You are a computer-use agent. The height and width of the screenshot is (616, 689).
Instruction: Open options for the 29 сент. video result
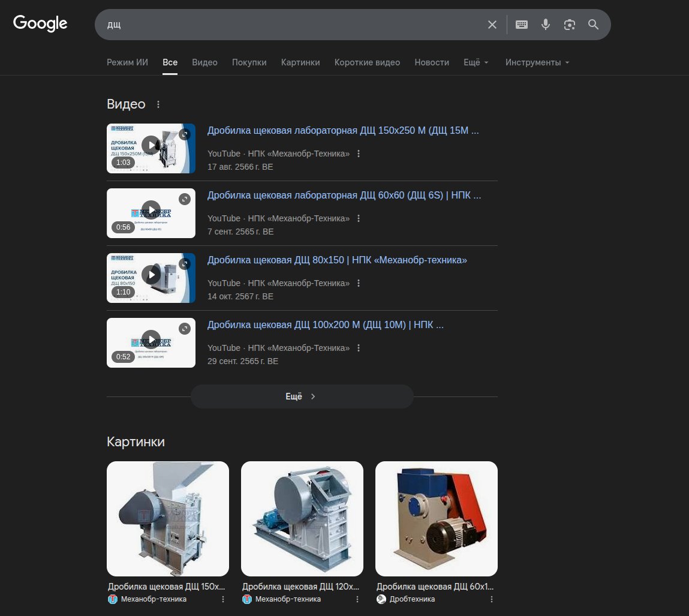click(359, 348)
